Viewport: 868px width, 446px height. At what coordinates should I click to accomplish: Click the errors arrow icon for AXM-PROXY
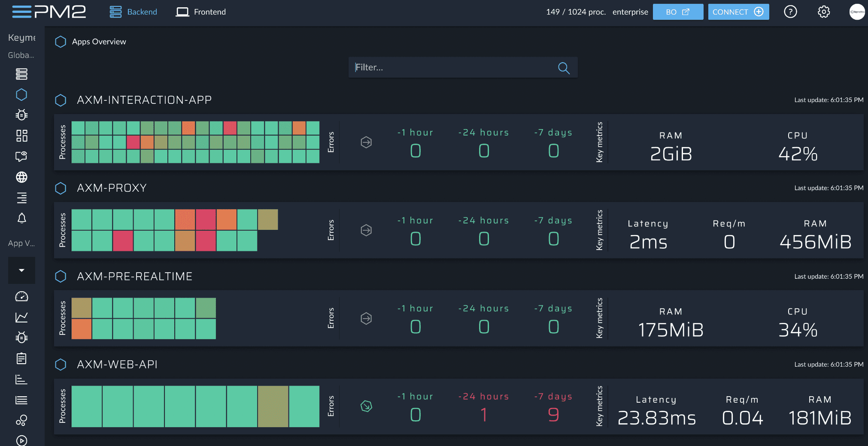(x=366, y=230)
